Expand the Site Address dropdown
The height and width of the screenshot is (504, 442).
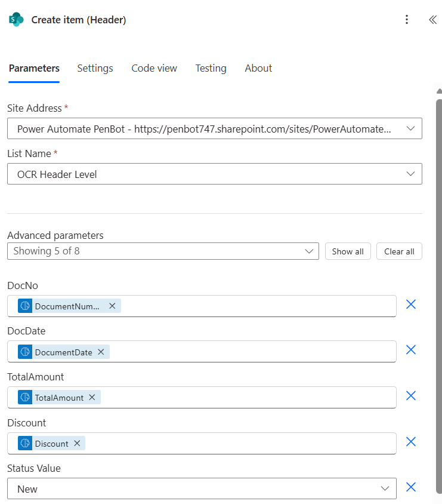(x=410, y=128)
